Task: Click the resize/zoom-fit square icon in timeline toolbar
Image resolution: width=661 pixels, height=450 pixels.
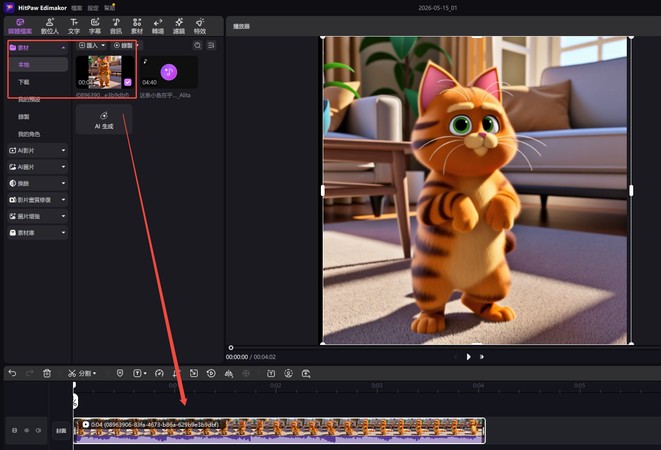Action: click(x=193, y=373)
